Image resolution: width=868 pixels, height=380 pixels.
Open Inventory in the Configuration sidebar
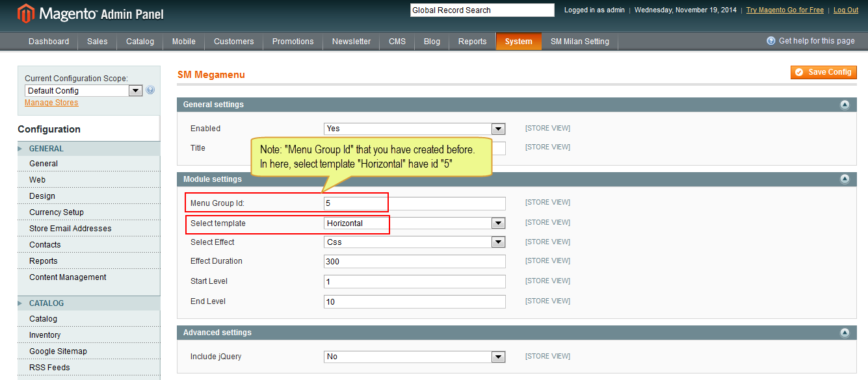[45, 335]
